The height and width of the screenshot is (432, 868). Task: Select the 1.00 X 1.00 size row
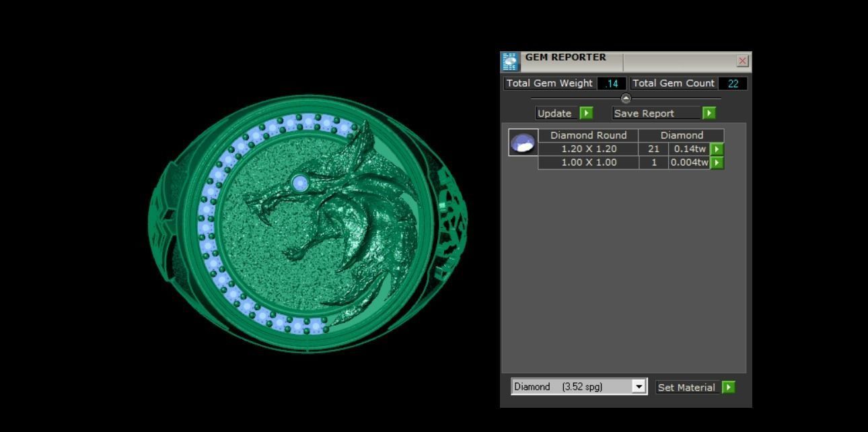(588, 162)
